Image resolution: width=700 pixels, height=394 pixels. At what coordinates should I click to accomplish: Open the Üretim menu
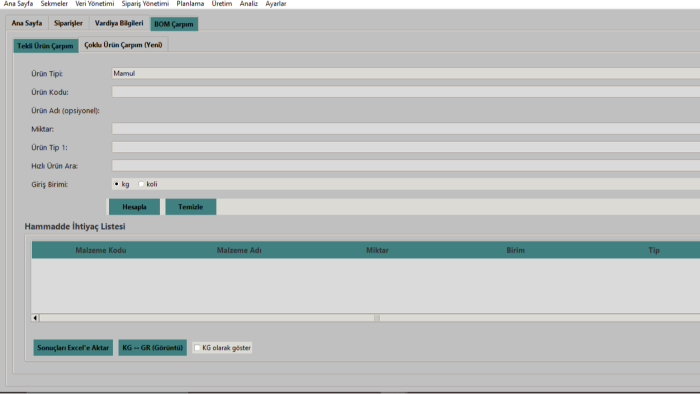[x=222, y=4]
